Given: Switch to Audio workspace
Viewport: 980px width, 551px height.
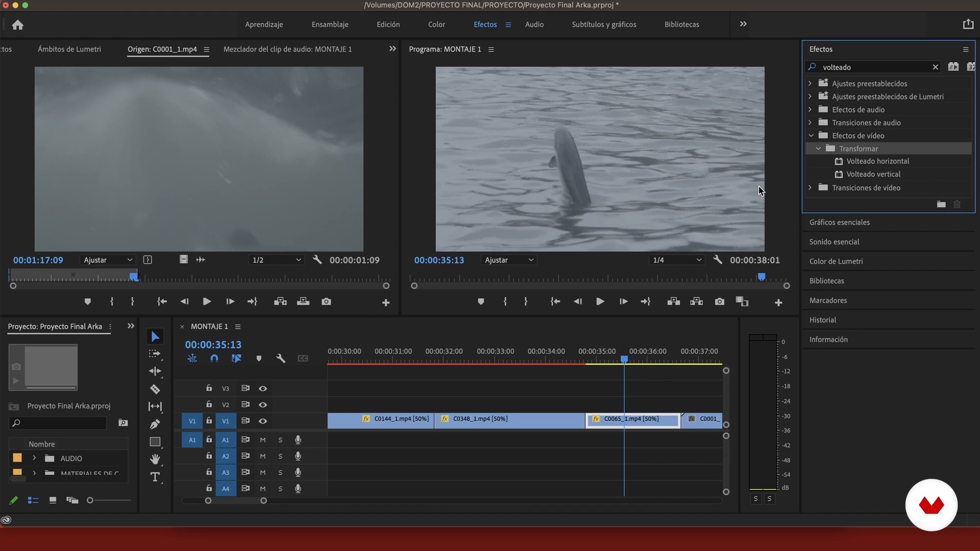Looking at the screenshot, I should point(534,24).
